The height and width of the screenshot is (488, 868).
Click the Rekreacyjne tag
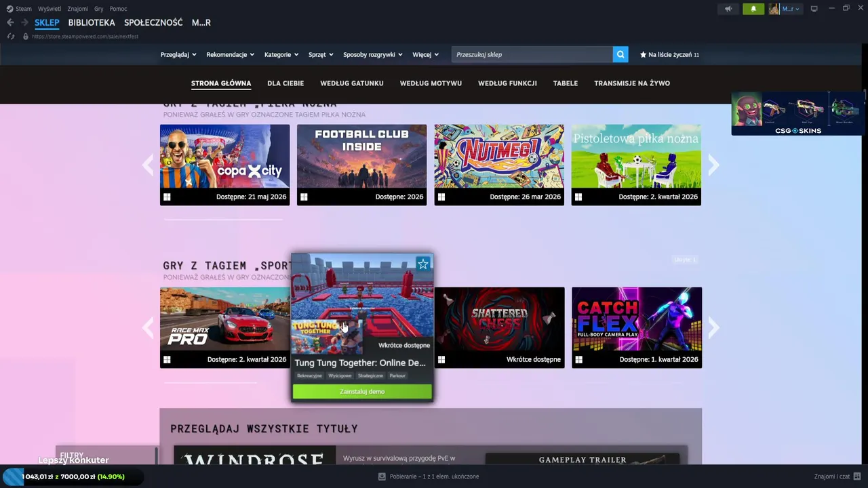click(x=310, y=375)
